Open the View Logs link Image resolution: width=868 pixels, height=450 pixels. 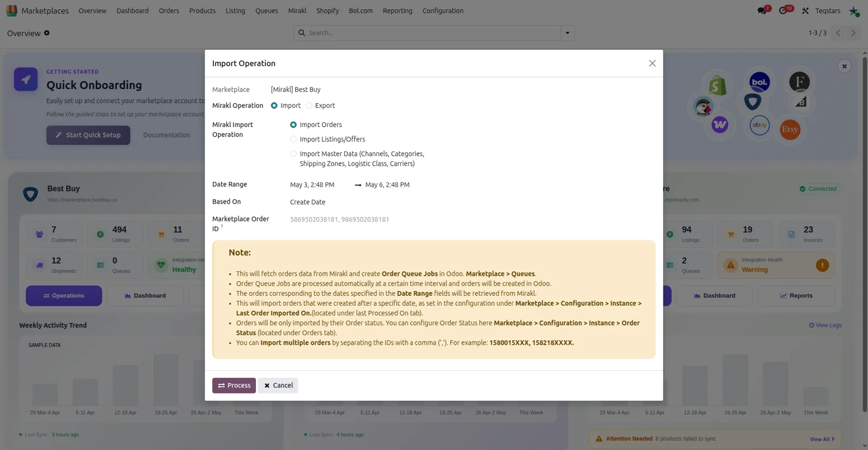825,325
